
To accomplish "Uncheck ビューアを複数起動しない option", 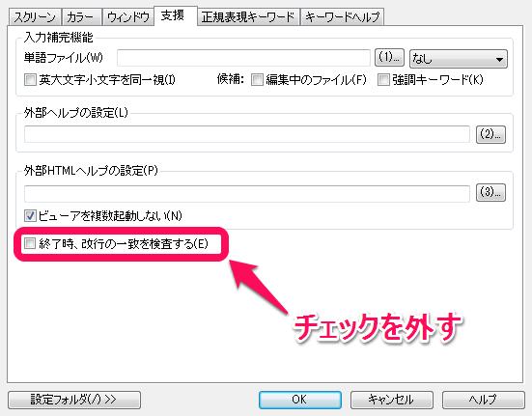I will click(30, 215).
